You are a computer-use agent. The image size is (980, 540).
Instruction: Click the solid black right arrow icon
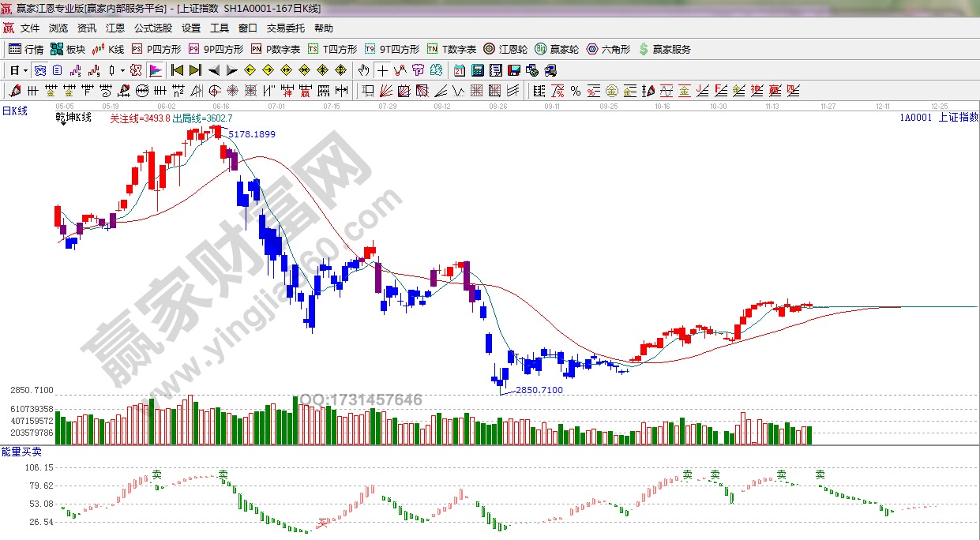pyautogui.click(x=232, y=70)
